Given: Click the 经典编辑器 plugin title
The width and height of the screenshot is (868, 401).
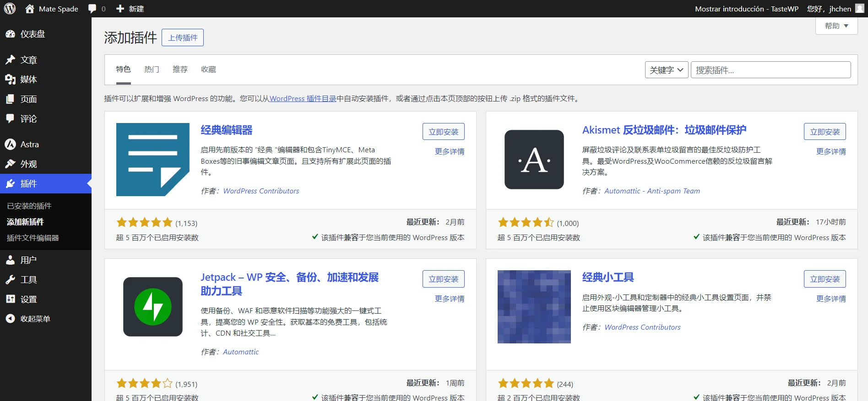Looking at the screenshot, I should coord(227,130).
